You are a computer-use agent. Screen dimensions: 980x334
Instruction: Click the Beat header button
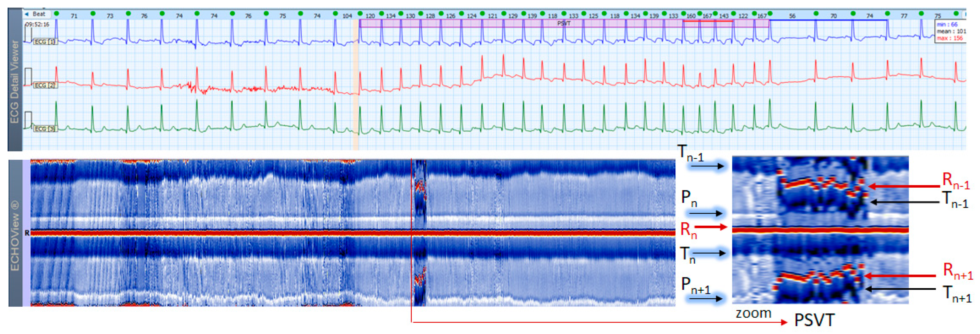click(39, 14)
